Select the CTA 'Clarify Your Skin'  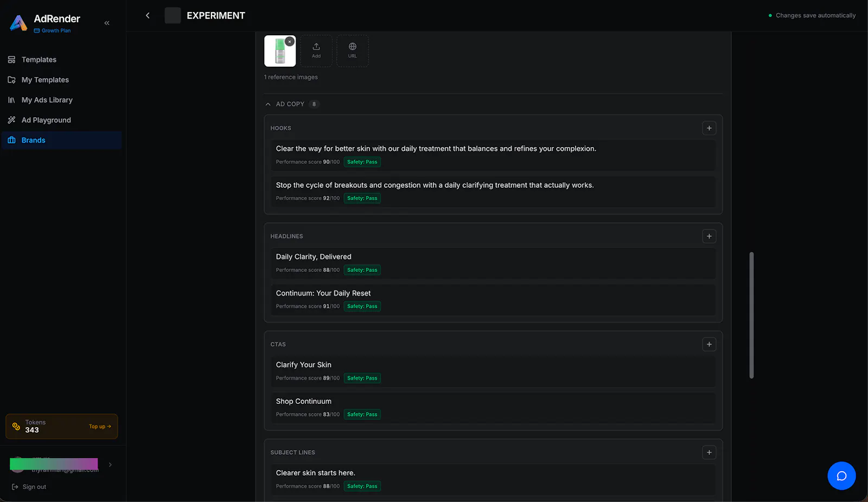(493, 371)
